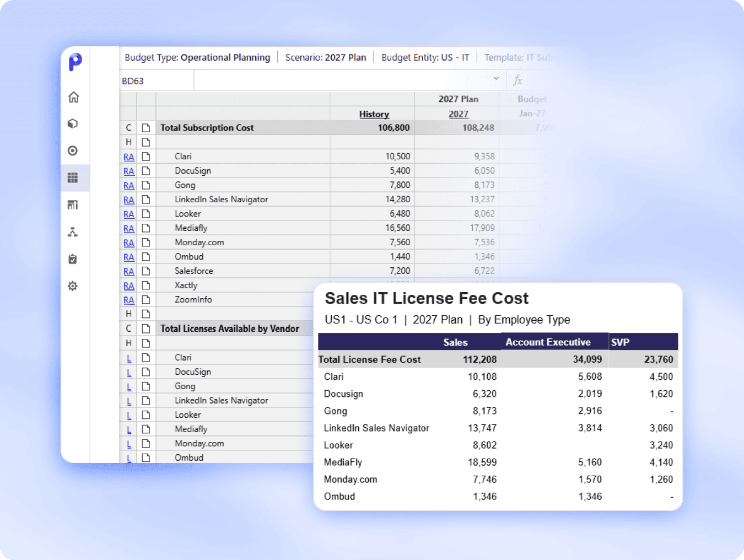744x560 pixels.
Task: Open the target circle icon in sidebar
Action: point(73,150)
